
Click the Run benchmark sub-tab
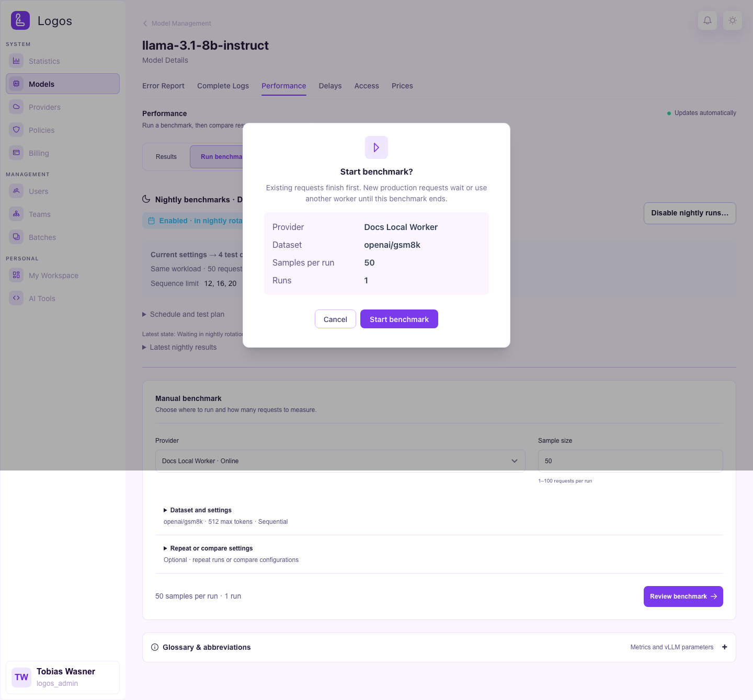[216, 157]
